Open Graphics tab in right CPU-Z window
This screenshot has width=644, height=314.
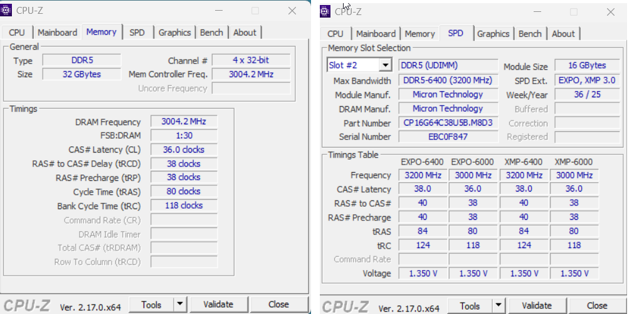click(x=494, y=34)
